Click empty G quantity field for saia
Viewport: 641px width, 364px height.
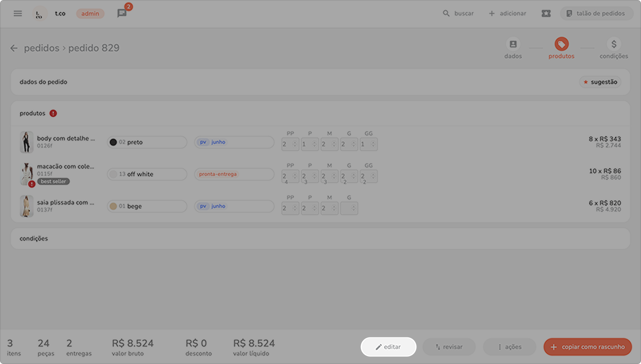coord(348,208)
